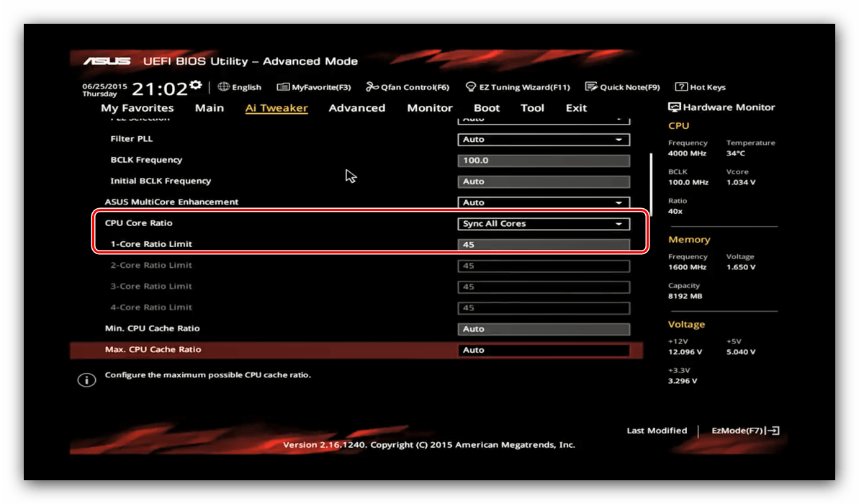Screen dimensions: 859x504
Task: Click the CPU frequency 4000 MHz value
Action: click(x=687, y=153)
